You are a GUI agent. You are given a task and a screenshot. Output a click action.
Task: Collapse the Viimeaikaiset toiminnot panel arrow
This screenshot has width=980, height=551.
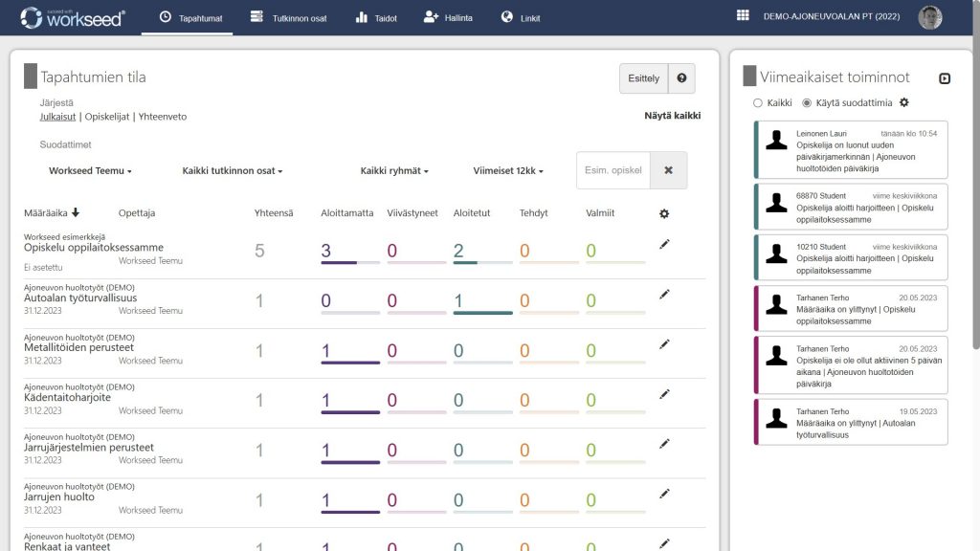[x=945, y=78]
